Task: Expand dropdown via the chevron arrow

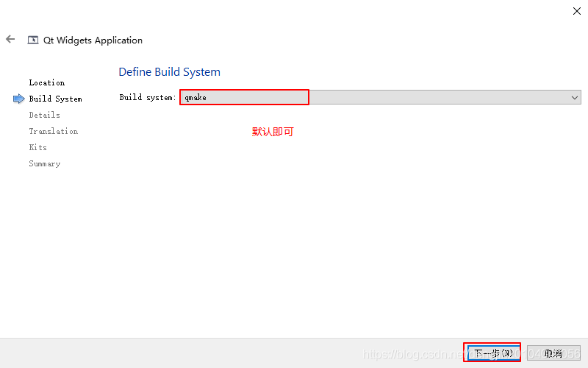Action: pyautogui.click(x=575, y=98)
